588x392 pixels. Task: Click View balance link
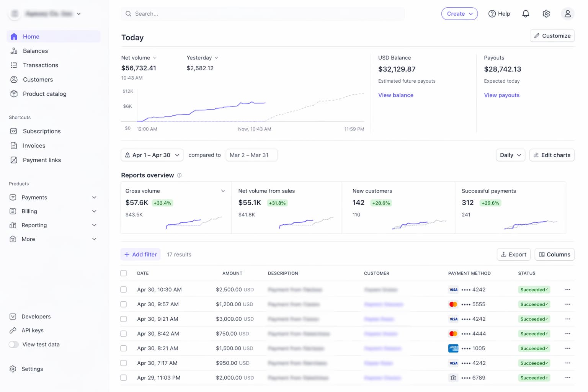[x=396, y=95]
